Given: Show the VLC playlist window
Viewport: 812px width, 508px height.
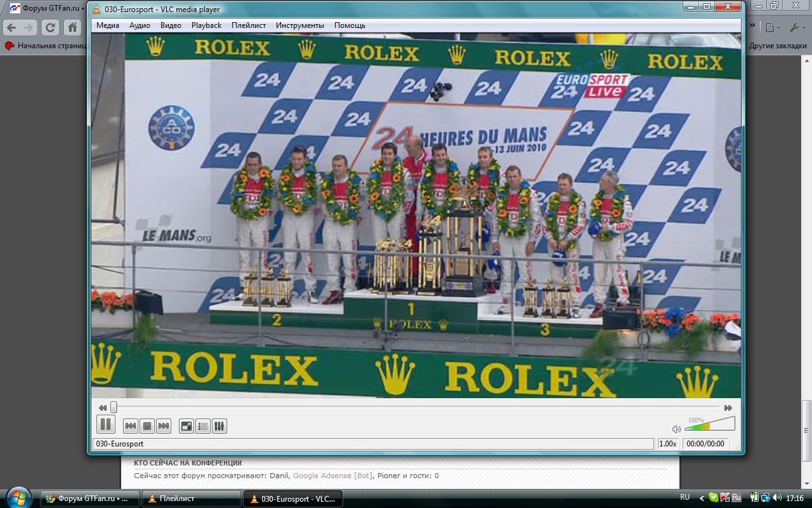Looking at the screenshot, I should (x=203, y=426).
